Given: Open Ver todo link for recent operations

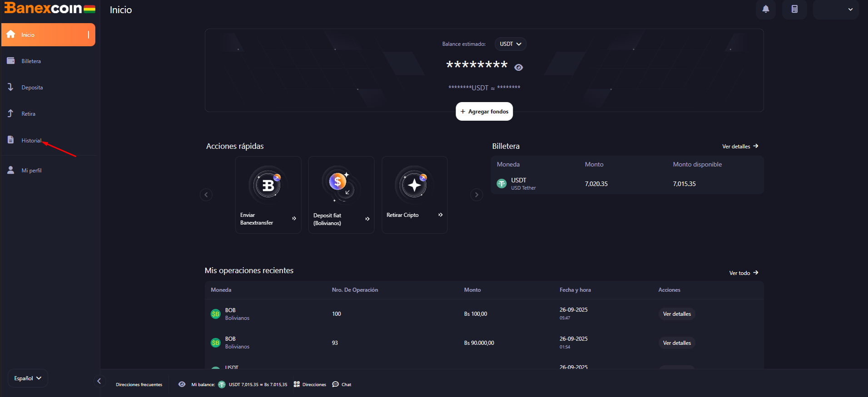Looking at the screenshot, I should pos(744,273).
